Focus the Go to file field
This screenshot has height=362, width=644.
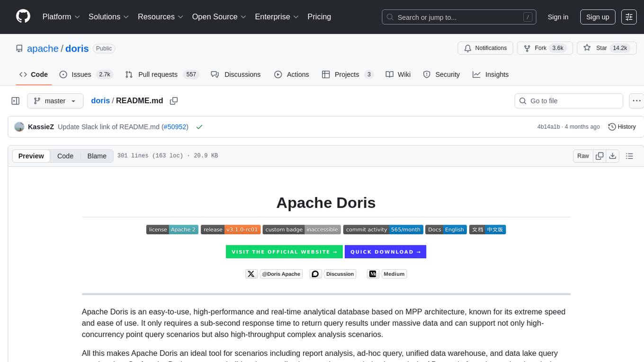[x=569, y=101]
